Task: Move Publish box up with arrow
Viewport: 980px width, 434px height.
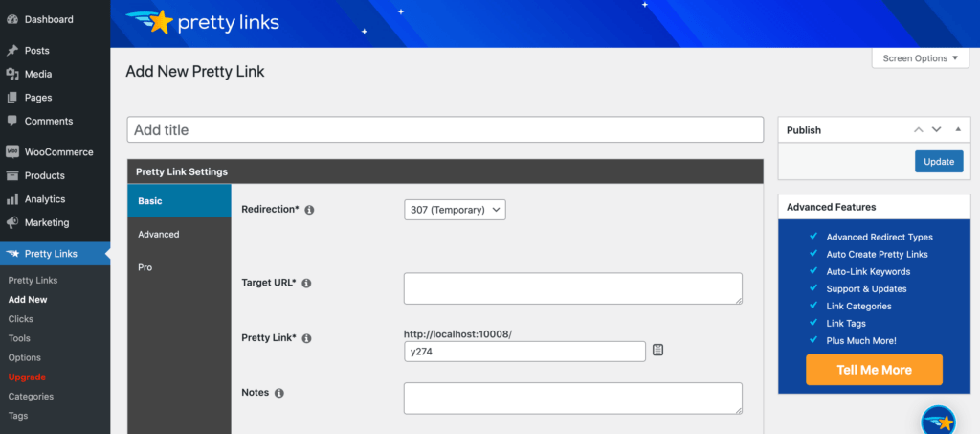Action: (x=918, y=130)
